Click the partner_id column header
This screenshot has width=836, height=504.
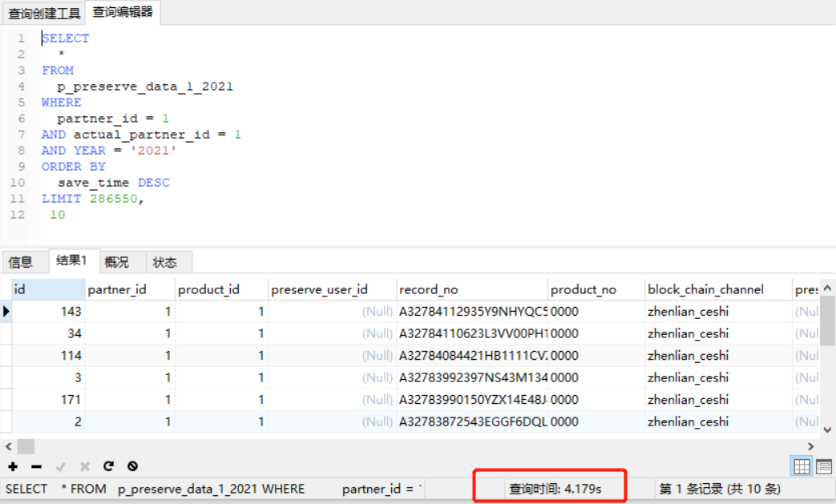coord(130,289)
